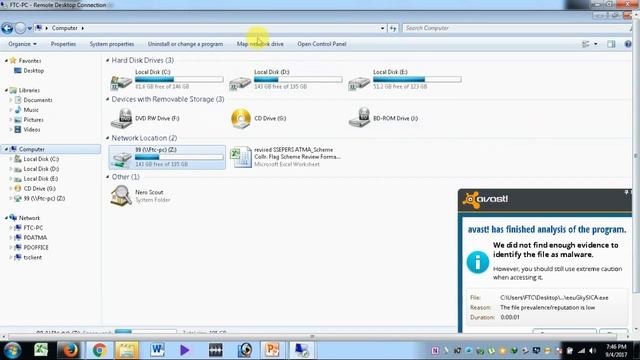Viewport: 640px width, 360px height.
Task: Click System properties in the toolbar
Action: click(x=112, y=44)
